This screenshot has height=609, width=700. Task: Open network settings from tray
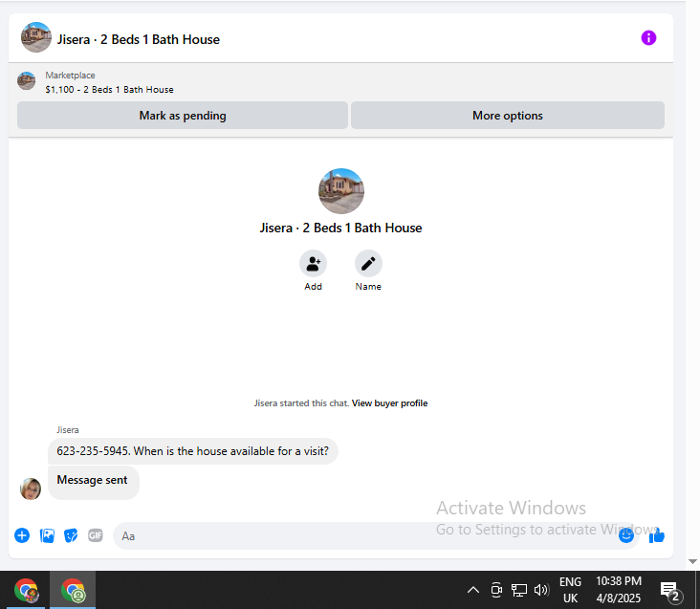click(518, 590)
